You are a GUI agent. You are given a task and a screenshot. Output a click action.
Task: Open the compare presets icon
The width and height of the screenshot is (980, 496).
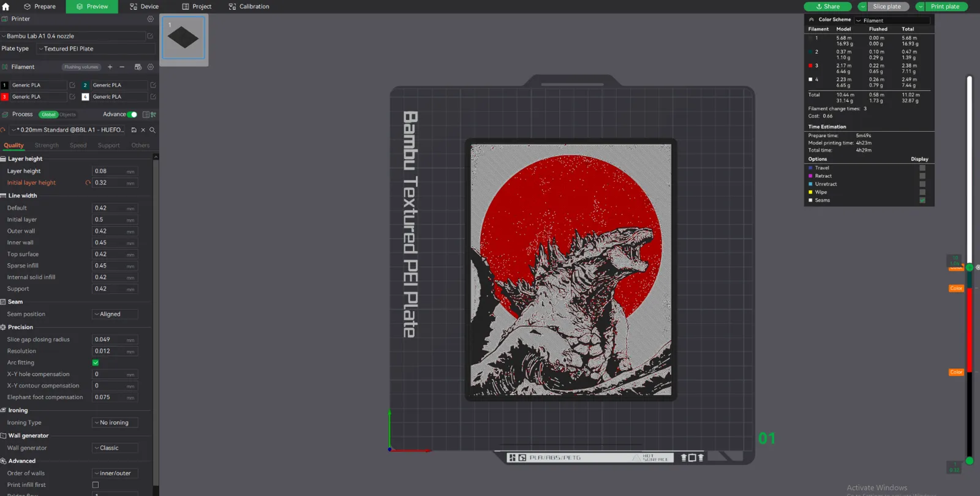tap(153, 115)
